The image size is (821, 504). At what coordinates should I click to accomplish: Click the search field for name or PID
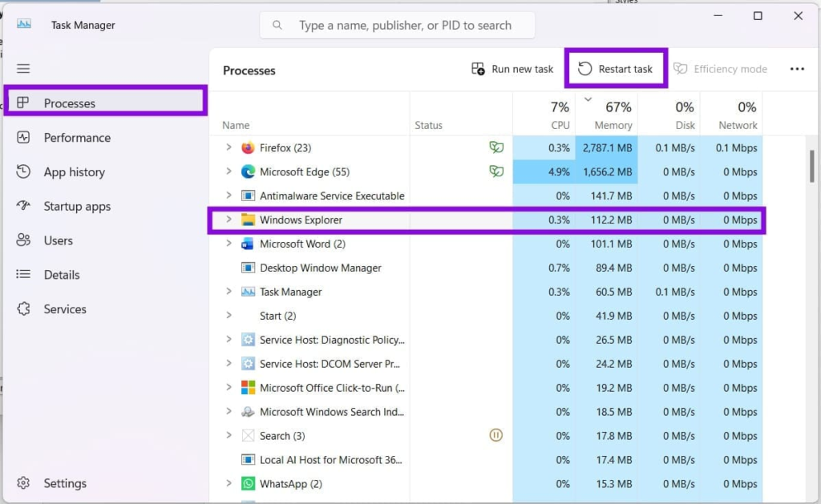398,25
